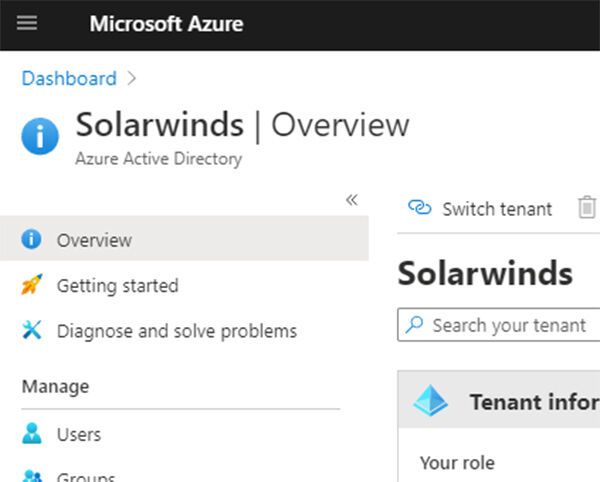Click the Solarwinds | Overview page title
This screenshot has height=482, width=600.
point(243,125)
